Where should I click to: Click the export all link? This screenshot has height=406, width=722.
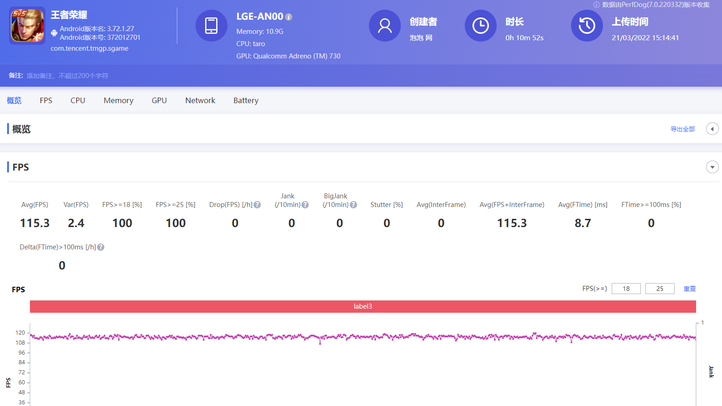click(x=682, y=129)
